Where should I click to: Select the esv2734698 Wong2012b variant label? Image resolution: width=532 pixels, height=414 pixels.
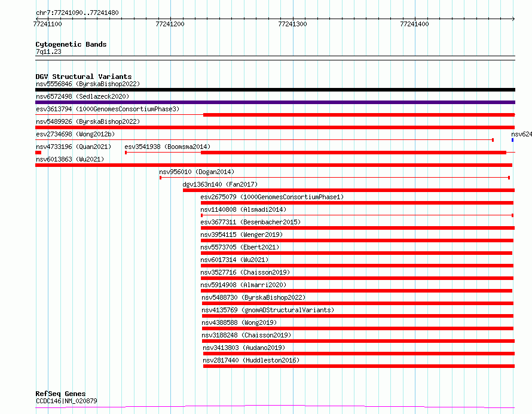75,134
